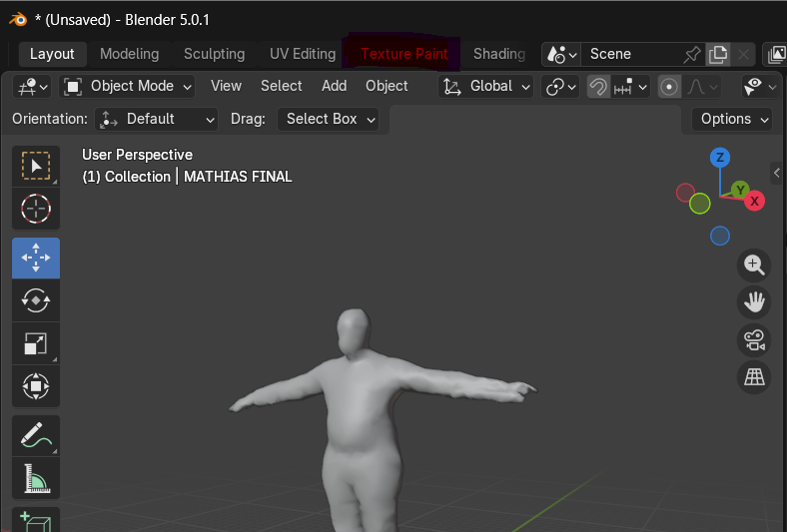Choose the Scale tool

click(x=36, y=342)
